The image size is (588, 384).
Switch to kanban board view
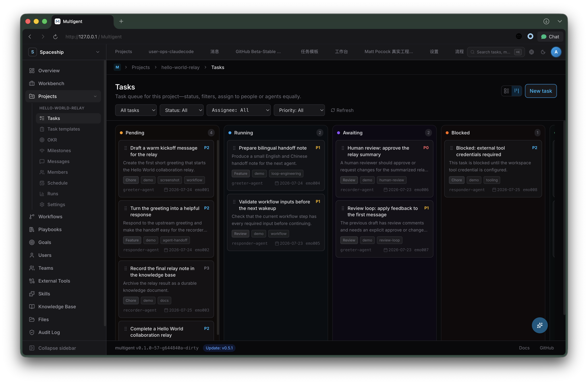(517, 91)
